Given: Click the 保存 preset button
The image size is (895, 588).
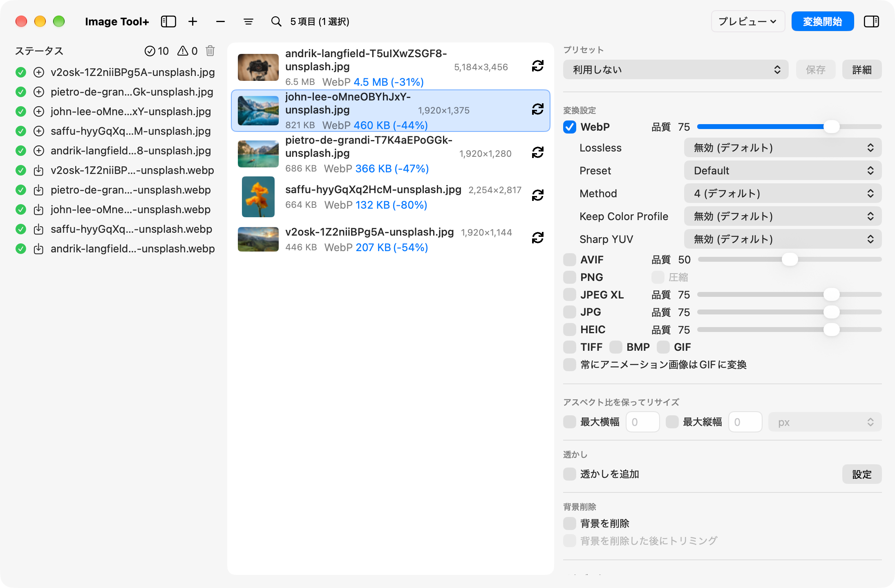Looking at the screenshot, I should point(816,70).
